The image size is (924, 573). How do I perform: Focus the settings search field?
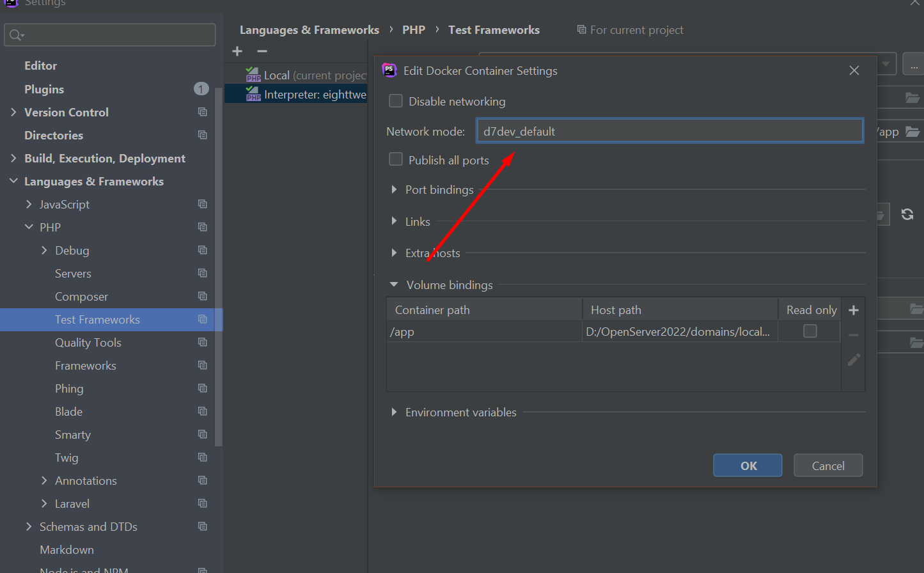(x=110, y=35)
